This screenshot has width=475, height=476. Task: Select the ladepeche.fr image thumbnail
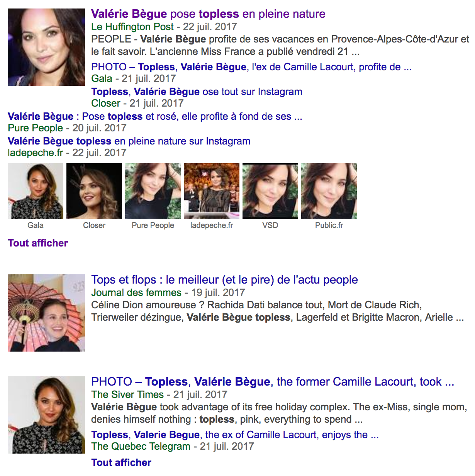(x=212, y=191)
